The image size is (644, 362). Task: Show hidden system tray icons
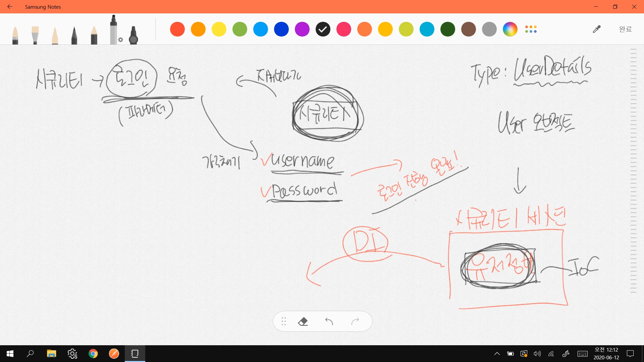[x=497, y=354]
